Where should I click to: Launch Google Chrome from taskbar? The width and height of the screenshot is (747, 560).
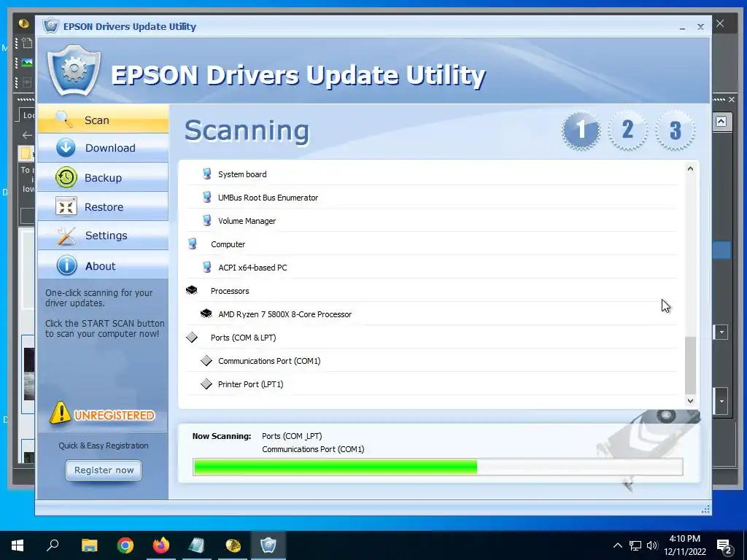125,545
